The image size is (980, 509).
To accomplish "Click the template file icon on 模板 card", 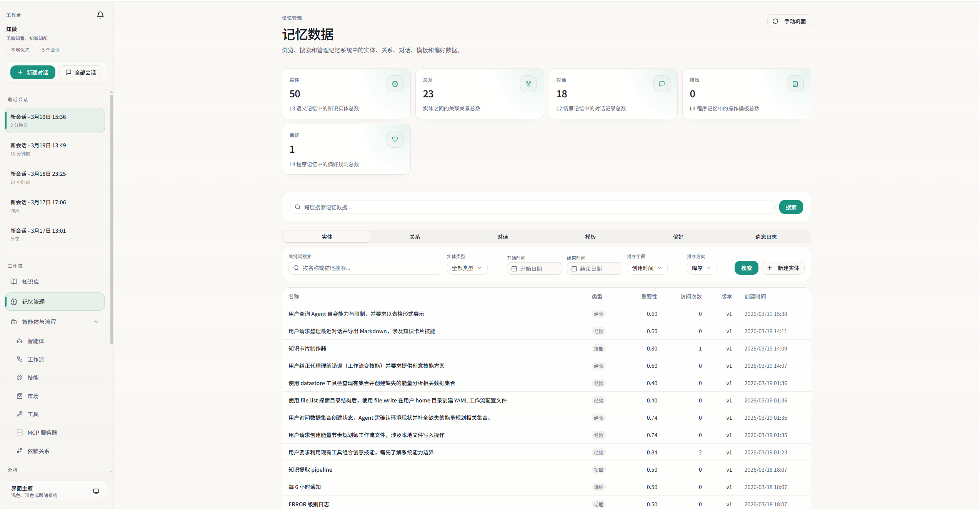I will [795, 84].
